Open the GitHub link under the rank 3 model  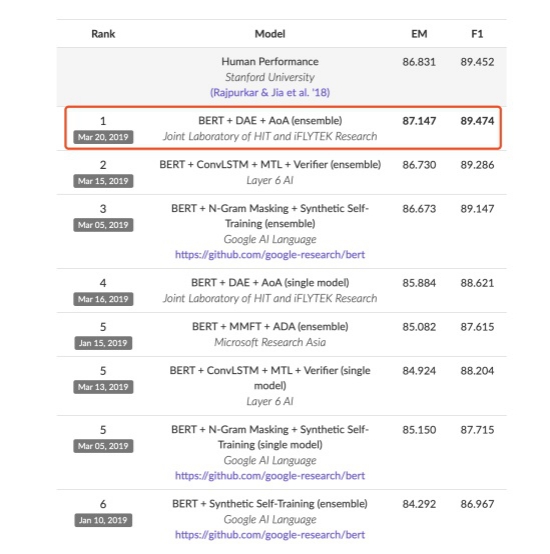pos(270,255)
